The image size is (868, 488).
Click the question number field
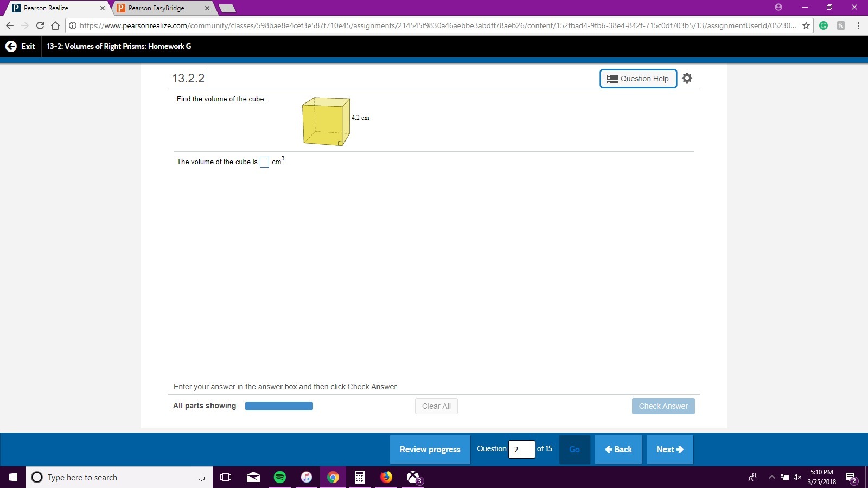click(x=521, y=450)
